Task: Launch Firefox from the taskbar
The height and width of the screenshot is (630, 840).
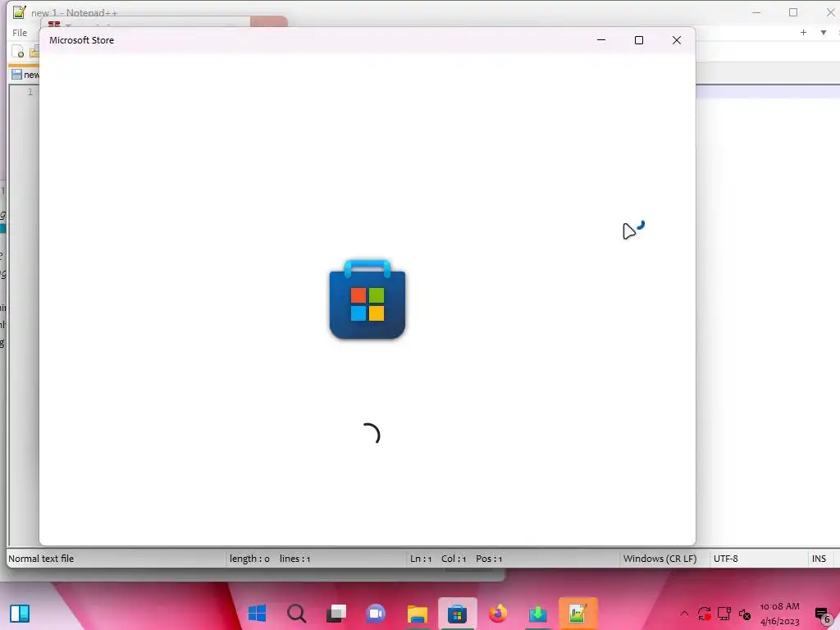Action: coord(498,614)
